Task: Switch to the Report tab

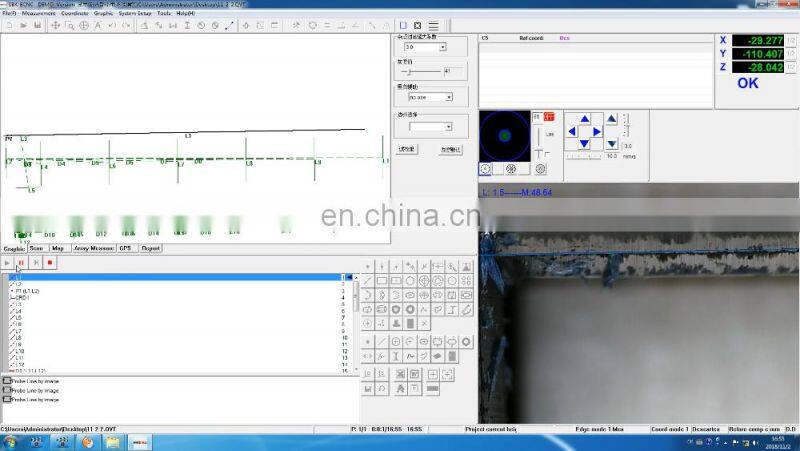Action: [150, 248]
